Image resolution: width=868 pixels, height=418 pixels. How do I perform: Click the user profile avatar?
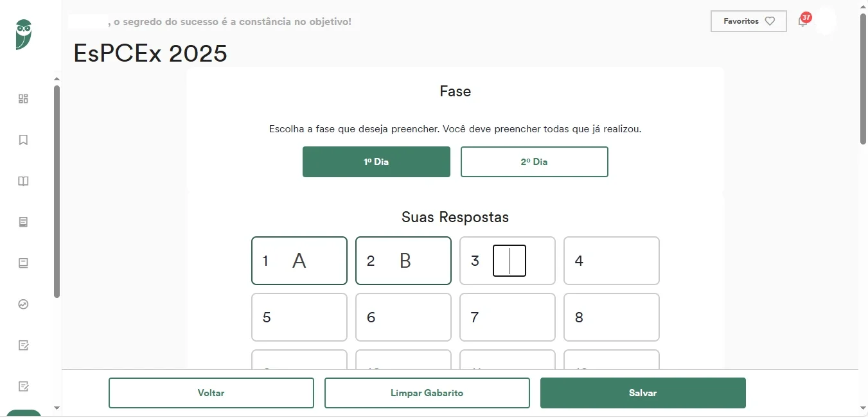click(825, 21)
